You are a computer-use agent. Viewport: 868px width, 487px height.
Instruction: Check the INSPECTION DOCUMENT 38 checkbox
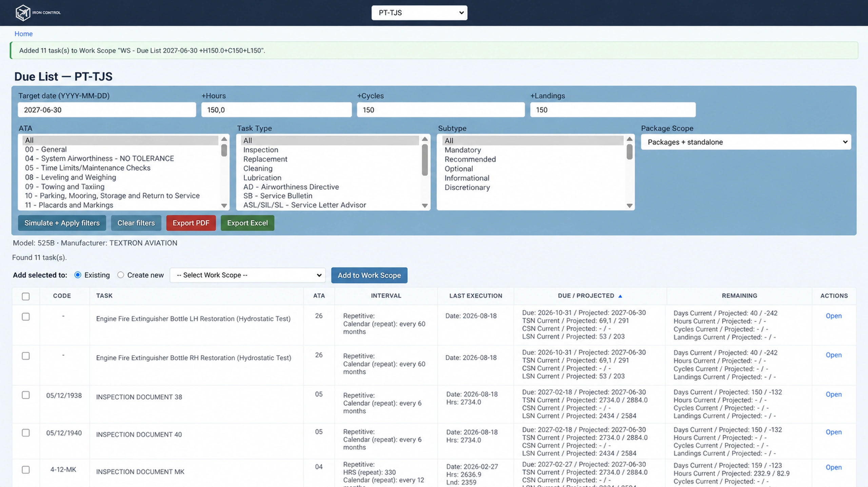click(26, 395)
